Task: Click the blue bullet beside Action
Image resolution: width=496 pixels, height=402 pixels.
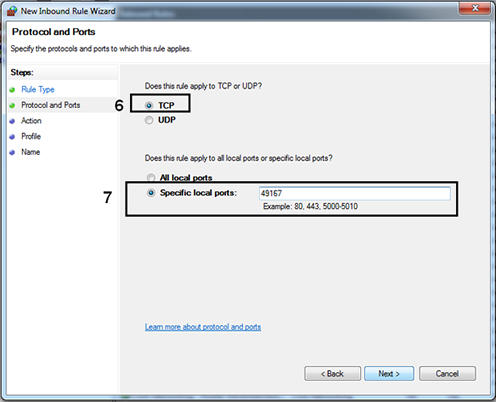Action: point(12,121)
